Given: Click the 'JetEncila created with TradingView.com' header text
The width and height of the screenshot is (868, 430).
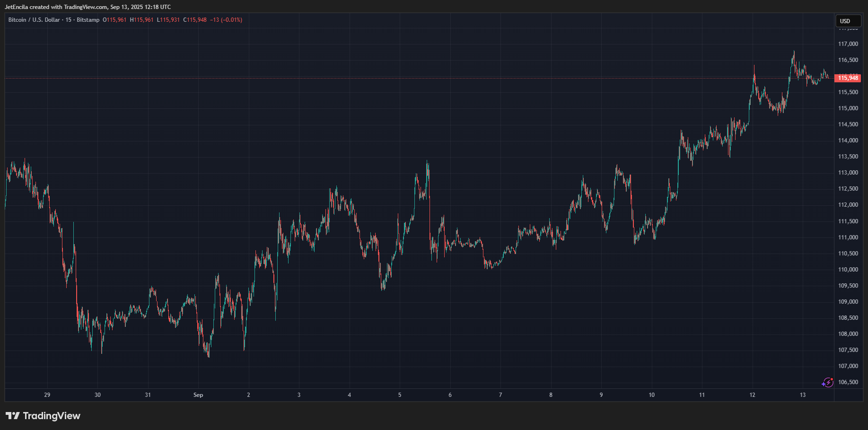Looking at the screenshot, I should click(x=88, y=7).
